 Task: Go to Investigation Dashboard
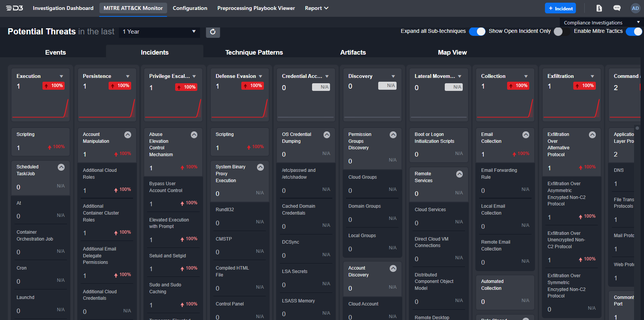(63, 8)
